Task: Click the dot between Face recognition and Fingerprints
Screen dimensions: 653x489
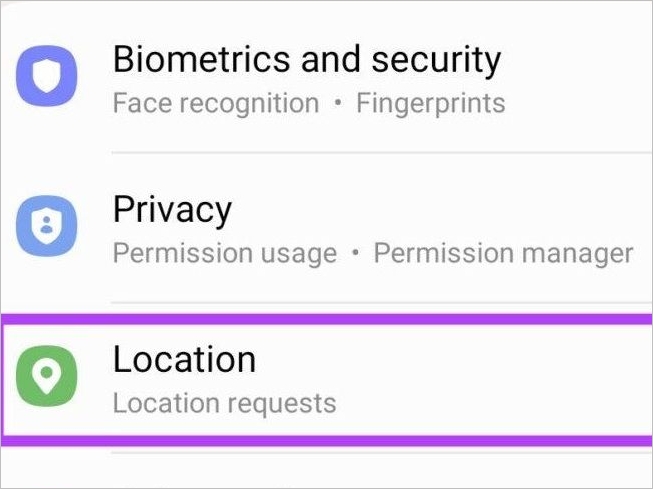Action: pos(337,103)
